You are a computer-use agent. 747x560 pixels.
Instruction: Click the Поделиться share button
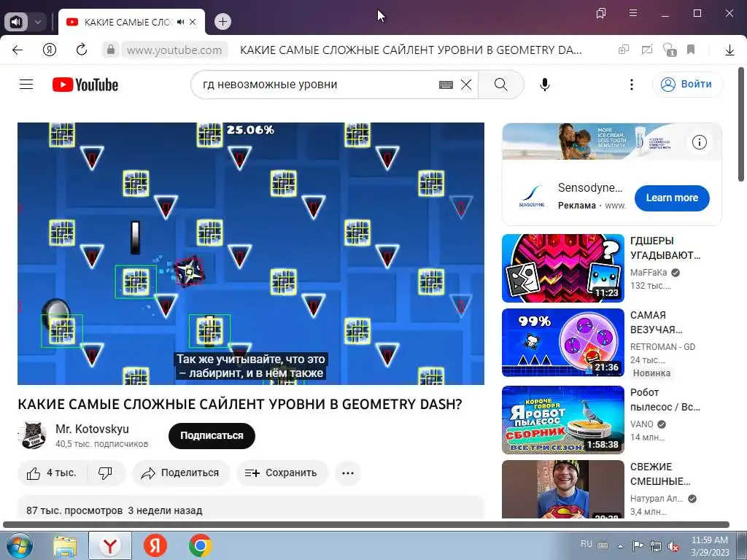click(x=181, y=472)
